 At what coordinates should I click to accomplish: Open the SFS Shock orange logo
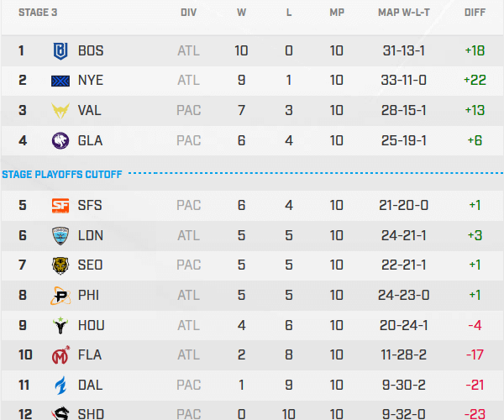(61, 205)
